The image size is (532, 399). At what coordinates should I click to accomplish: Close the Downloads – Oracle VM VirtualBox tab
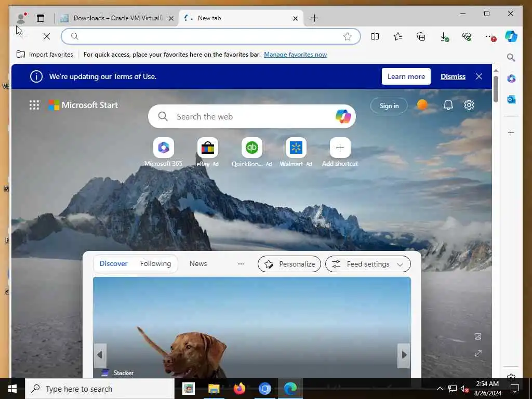tap(171, 18)
